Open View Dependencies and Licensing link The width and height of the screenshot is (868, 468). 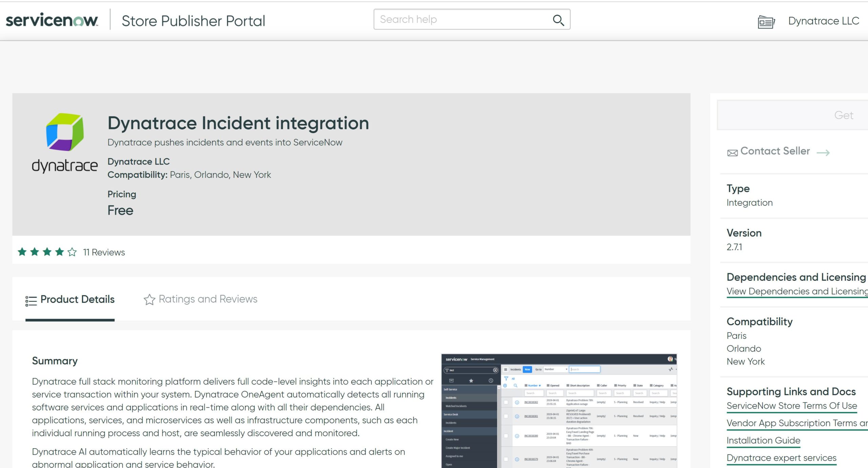797,292
